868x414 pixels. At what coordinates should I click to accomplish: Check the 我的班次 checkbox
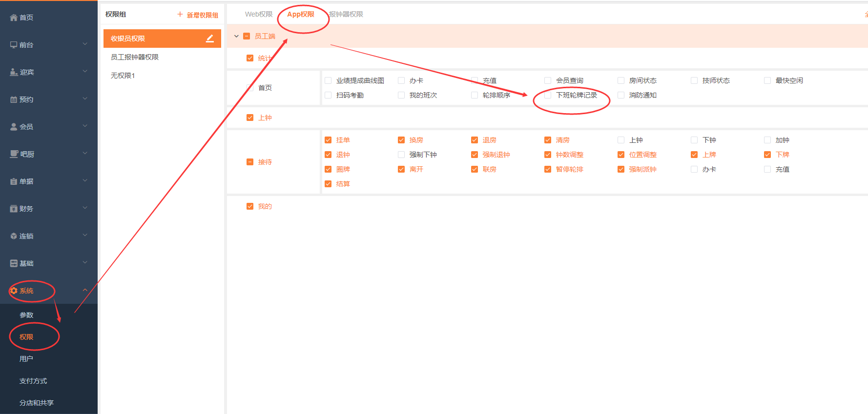tap(401, 95)
